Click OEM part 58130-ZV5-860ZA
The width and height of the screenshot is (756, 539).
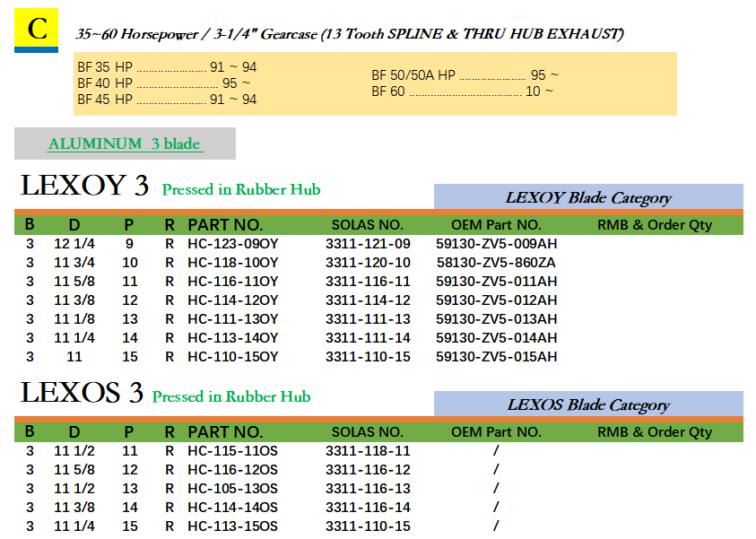coord(497,262)
